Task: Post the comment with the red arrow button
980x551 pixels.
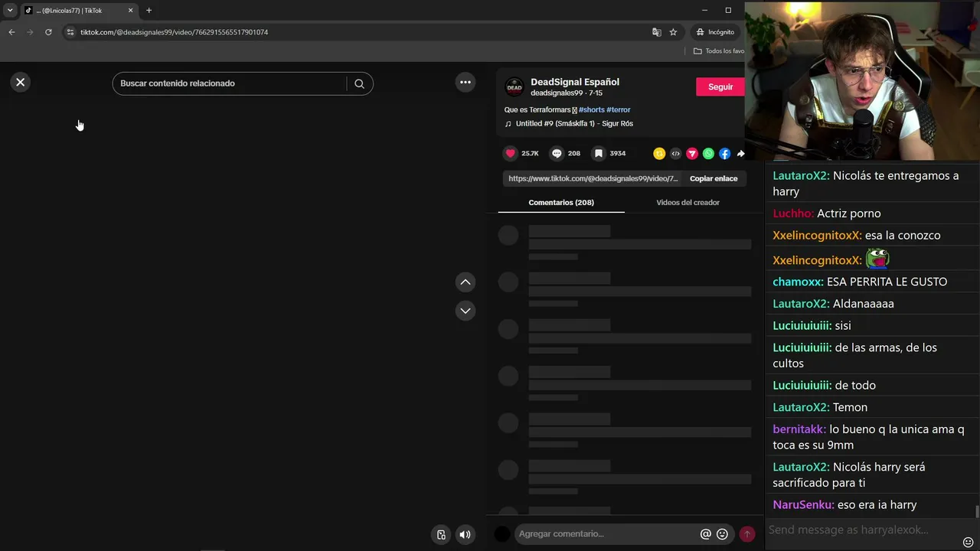Action: coord(747,534)
